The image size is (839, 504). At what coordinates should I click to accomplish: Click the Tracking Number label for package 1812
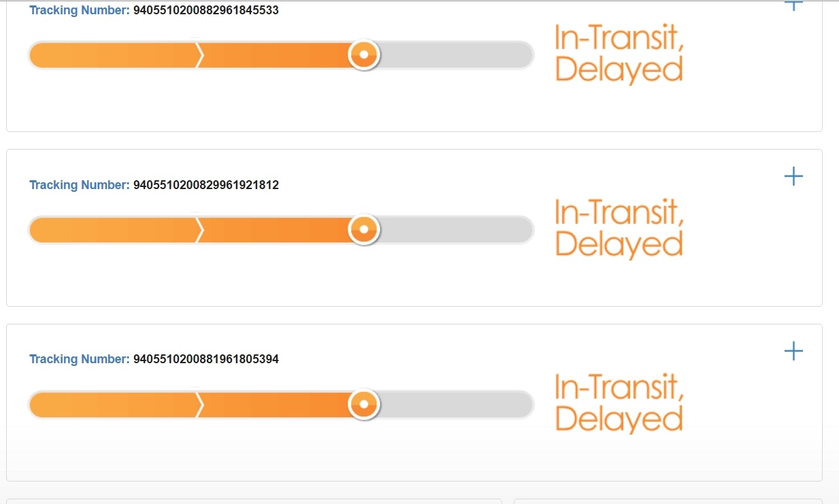pyautogui.click(x=79, y=185)
